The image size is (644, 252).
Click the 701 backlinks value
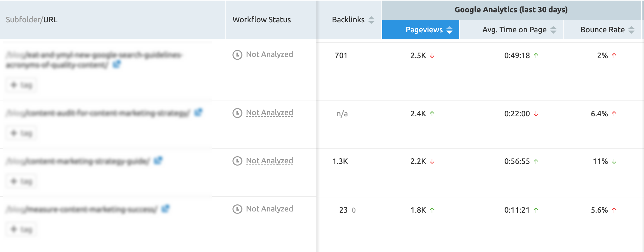tap(341, 56)
